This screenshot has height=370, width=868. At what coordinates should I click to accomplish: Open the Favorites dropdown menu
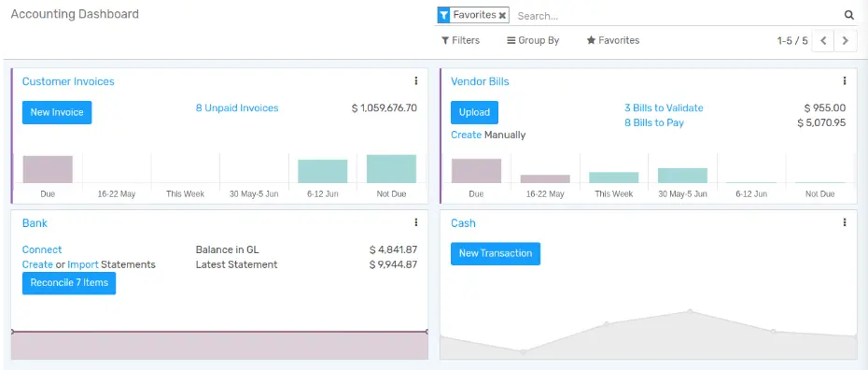pyautogui.click(x=613, y=40)
